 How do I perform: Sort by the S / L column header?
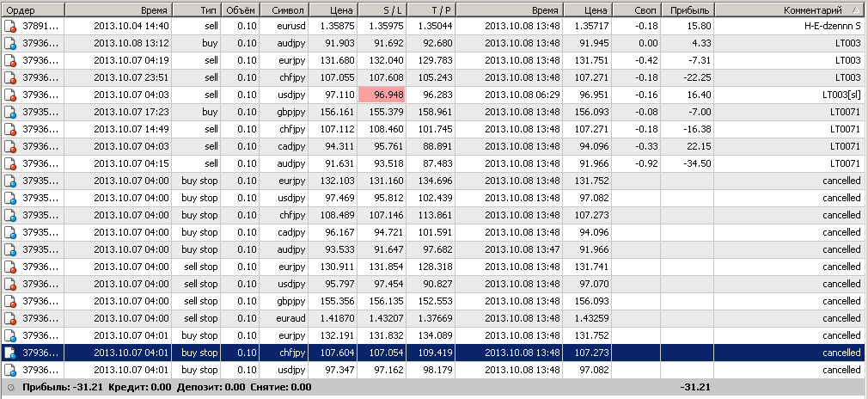click(382, 9)
